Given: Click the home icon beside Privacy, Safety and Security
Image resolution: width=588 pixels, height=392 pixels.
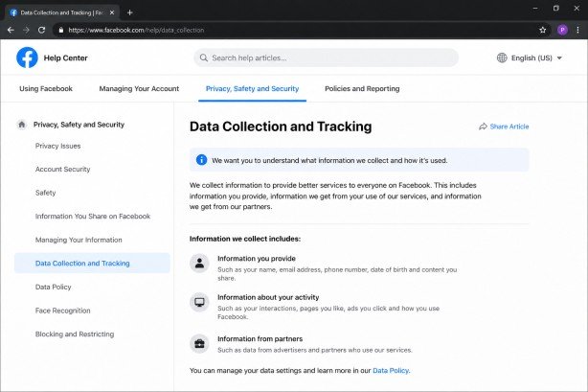Looking at the screenshot, I should click(x=22, y=125).
